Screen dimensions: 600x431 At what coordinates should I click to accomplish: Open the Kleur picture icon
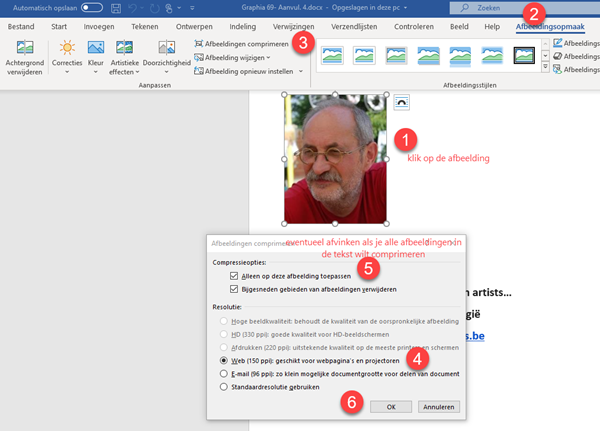tap(96, 47)
